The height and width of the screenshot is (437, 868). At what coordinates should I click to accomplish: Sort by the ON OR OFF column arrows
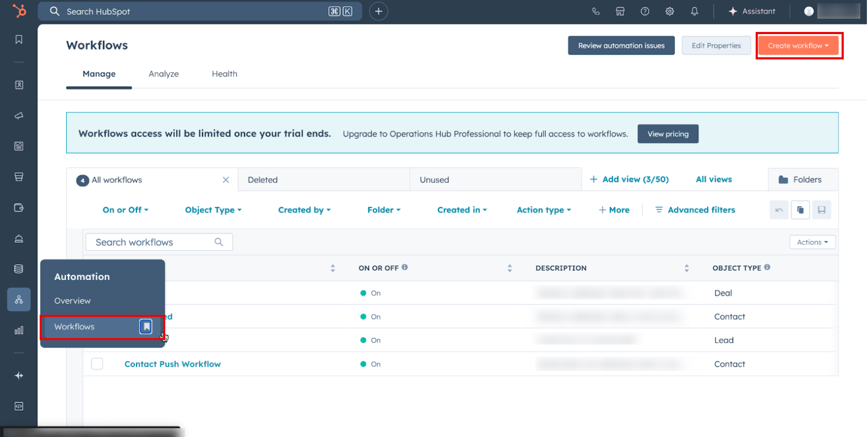point(509,268)
